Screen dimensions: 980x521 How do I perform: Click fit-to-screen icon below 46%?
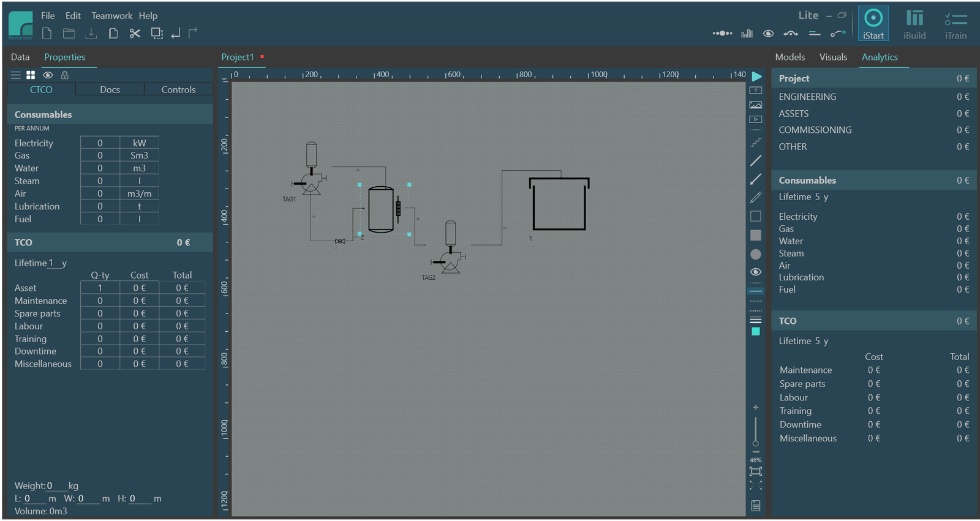756,471
